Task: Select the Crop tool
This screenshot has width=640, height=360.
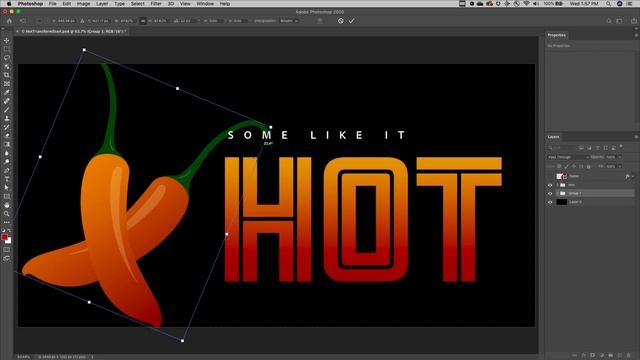Action: point(7,75)
